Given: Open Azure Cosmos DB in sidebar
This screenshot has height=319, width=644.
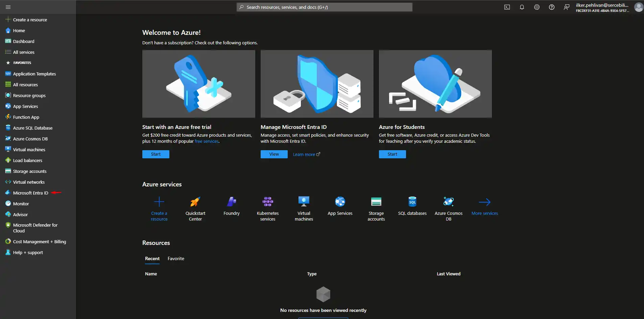Looking at the screenshot, I should (30, 139).
